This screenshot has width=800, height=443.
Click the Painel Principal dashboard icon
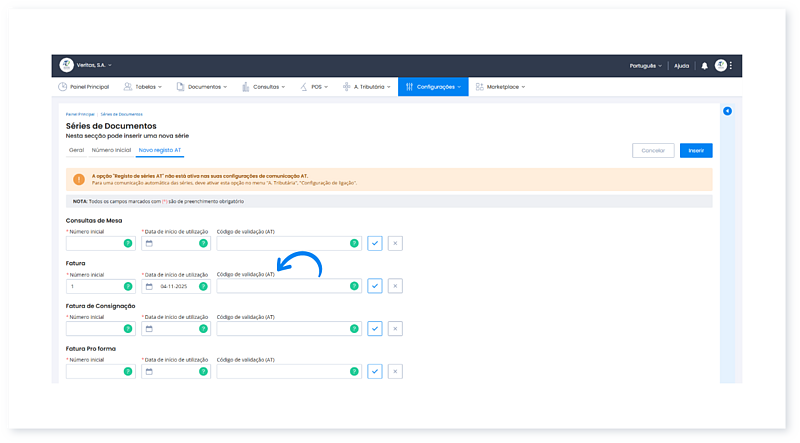click(x=63, y=87)
